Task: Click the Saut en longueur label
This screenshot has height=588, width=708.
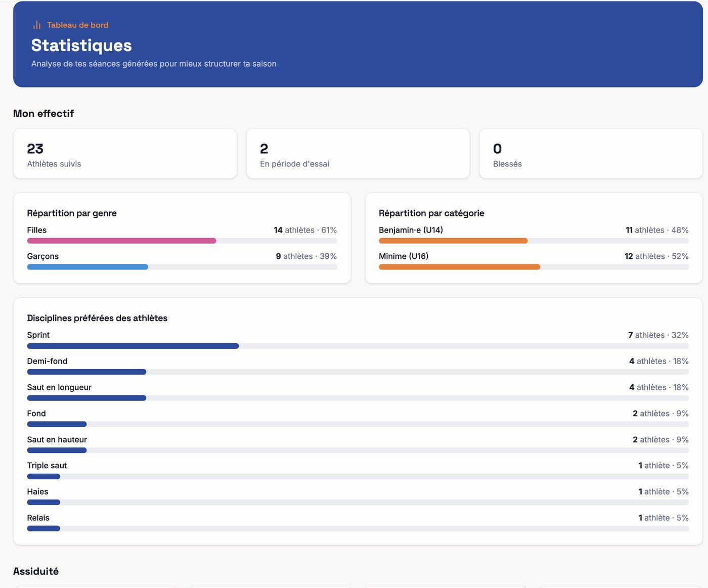Action: (59, 387)
